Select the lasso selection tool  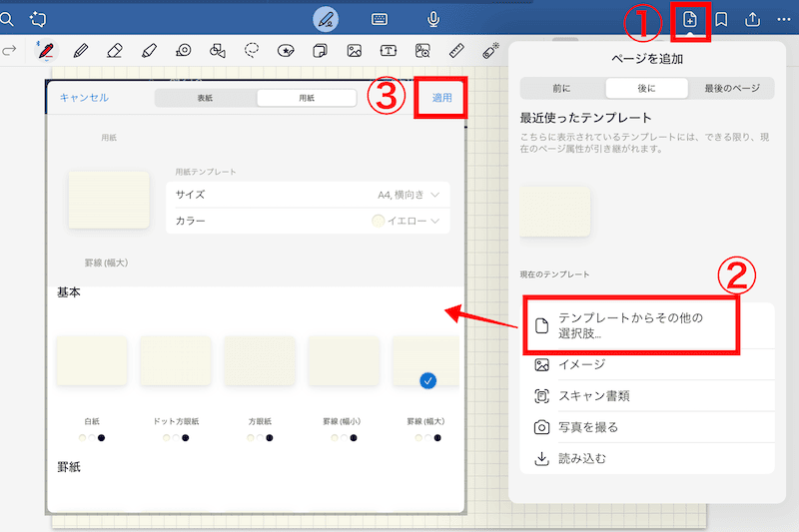tap(253, 51)
